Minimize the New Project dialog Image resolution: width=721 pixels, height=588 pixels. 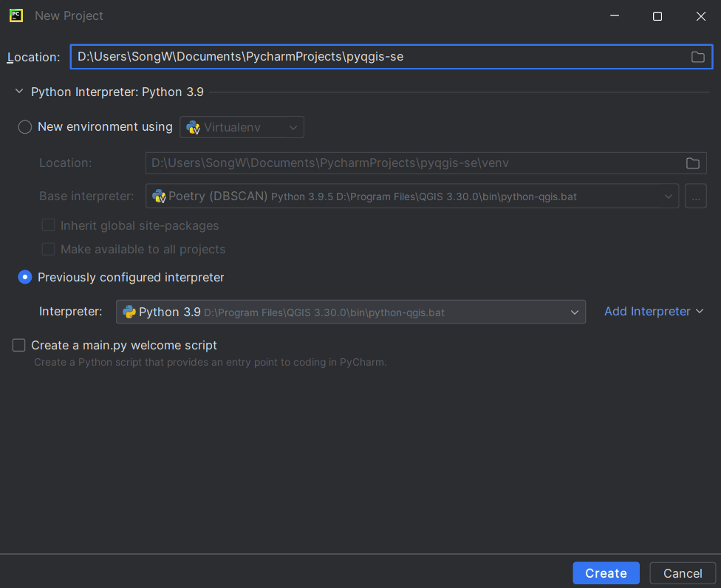[615, 16]
